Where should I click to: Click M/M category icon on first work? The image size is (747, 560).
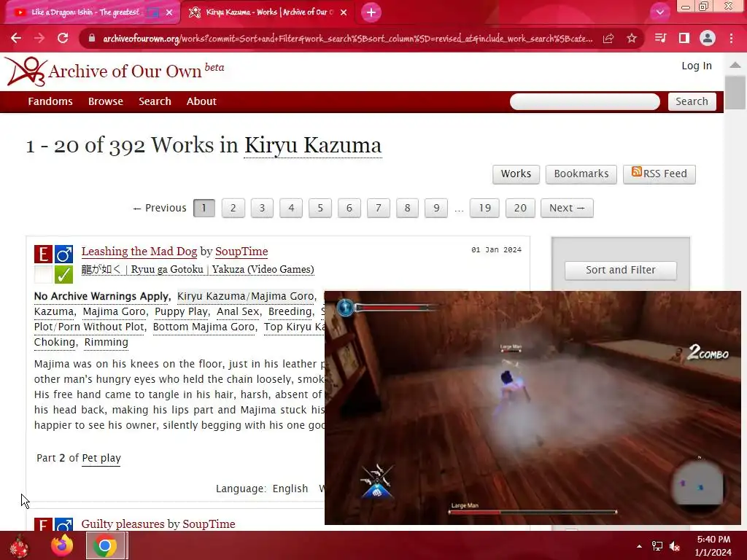(63, 254)
